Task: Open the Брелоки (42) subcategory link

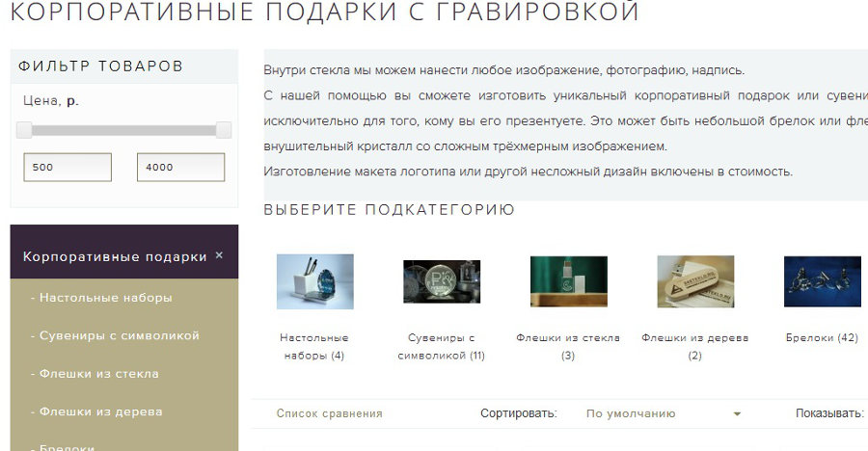Action: pyautogui.click(x=822, y=338)
